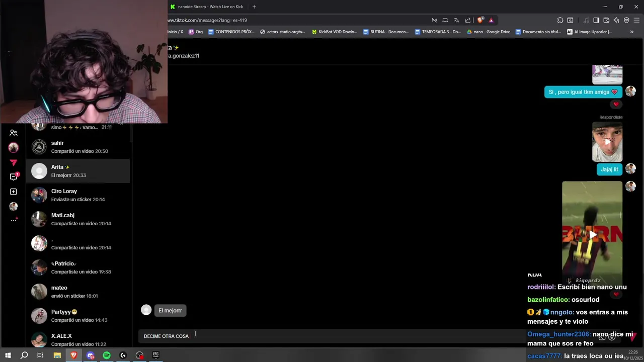This screenshot has height=362, width=644.
Task: Open the profile avatar icon below upload
Action: [14, 206]
